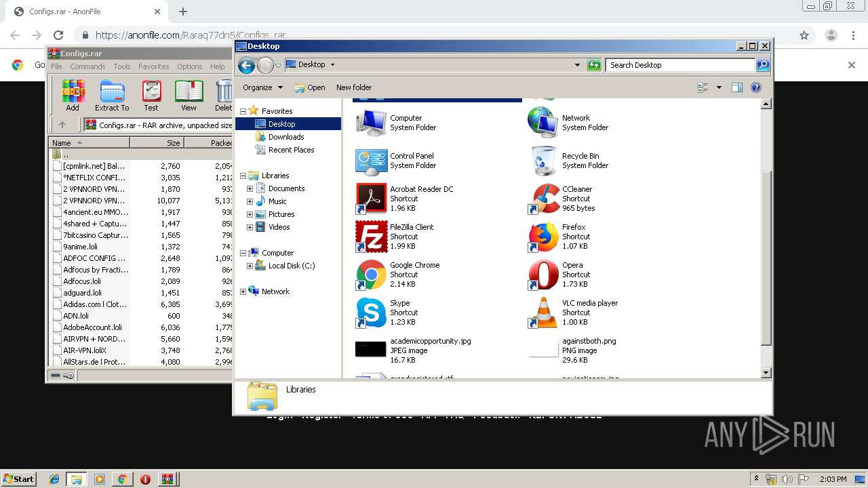
Task: Reload the Chrome page
Action: 58,35
